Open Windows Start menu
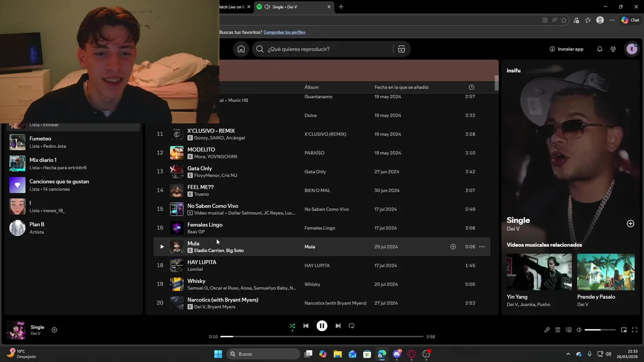The height and width of the screenshot is (362, 644). (x=218, y=354)
